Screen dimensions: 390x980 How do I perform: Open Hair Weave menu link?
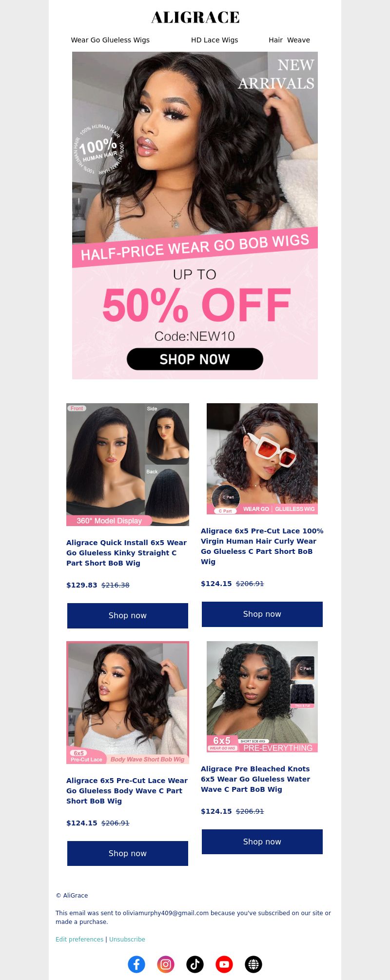tap(289, 40)
